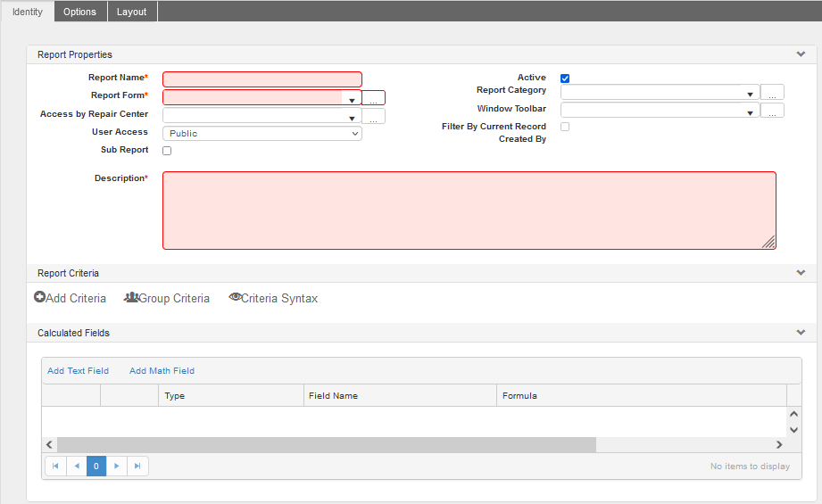Switch to the Layout tab
The width and height of the screenshot is (822, 504).
[132, 12]
